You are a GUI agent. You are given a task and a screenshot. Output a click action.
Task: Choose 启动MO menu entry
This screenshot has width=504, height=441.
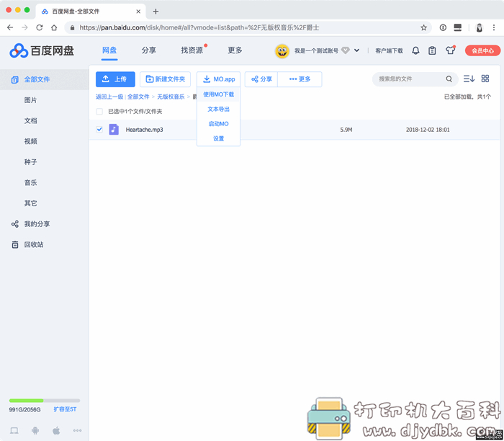tap(219, 124)
